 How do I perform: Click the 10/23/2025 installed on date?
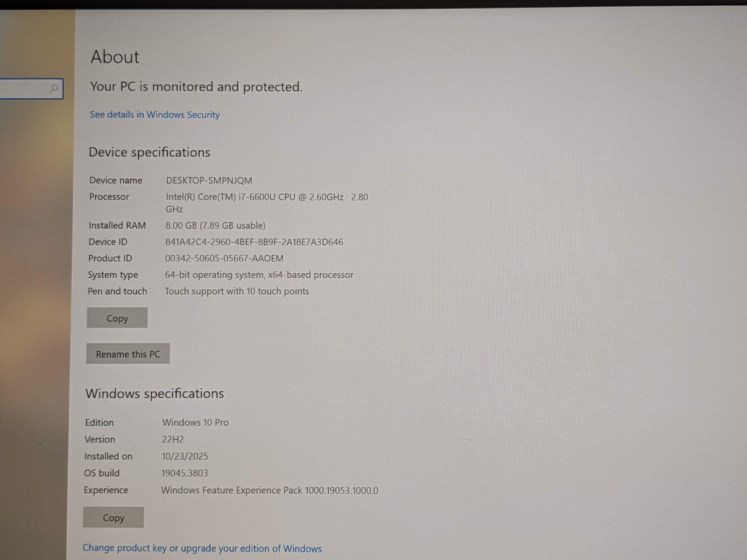[x=185, y=456]
